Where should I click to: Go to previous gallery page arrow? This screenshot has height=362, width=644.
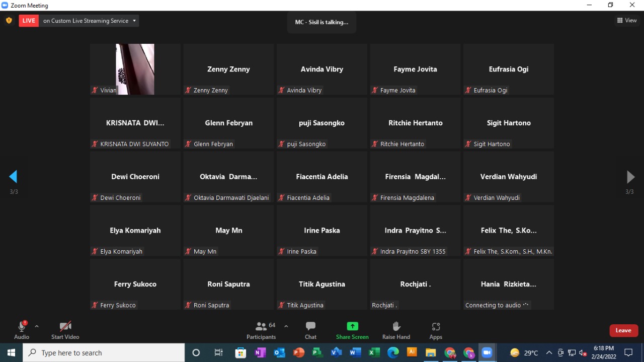click(x=14, y=177)
